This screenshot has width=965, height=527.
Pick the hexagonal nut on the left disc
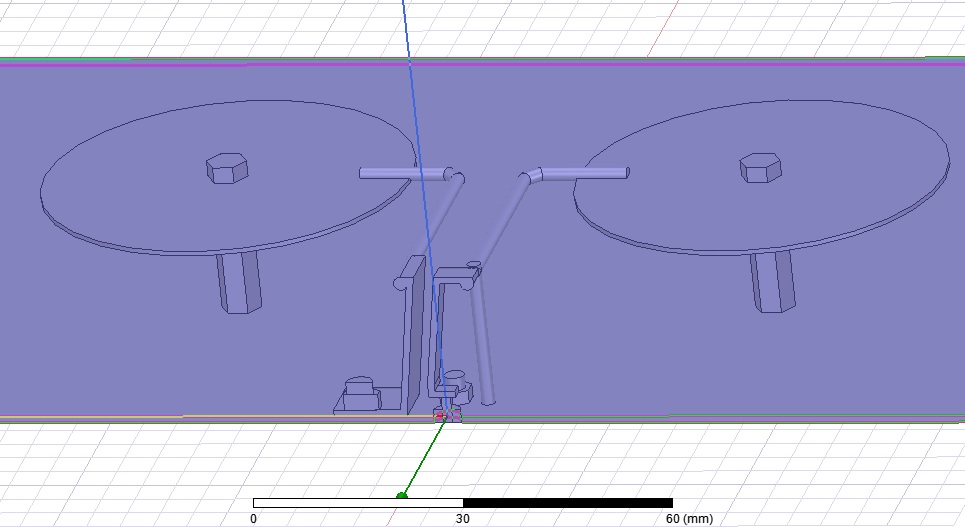click(227, 168)
